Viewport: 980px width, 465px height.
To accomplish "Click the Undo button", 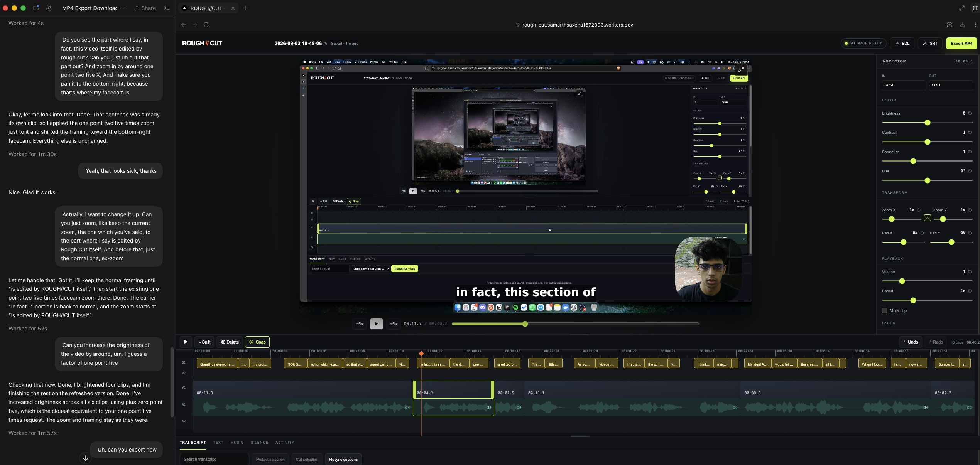I will click(911, 342).
